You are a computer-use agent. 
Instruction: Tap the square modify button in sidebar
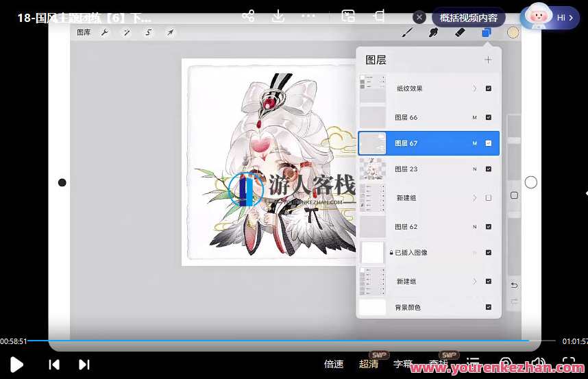pyautogui.click(x=514, y=195)
